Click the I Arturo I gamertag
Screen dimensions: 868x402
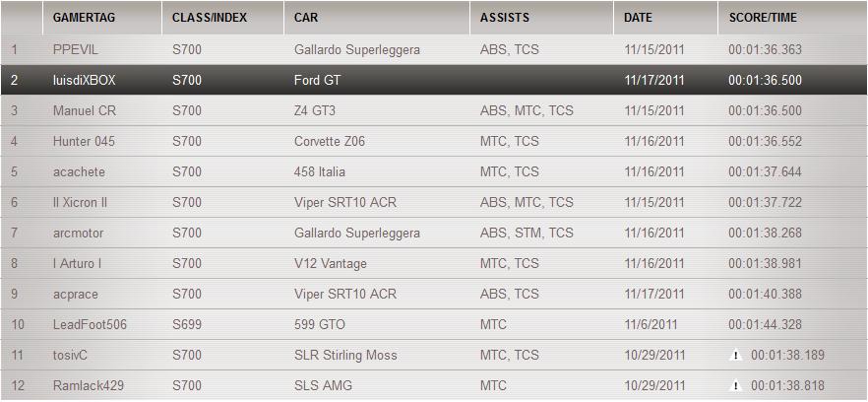77,263
